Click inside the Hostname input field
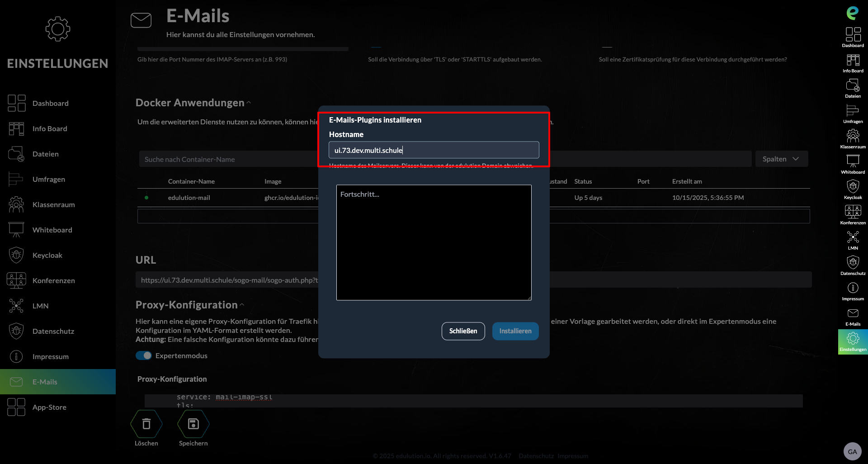This screenshot has width=868, height=464. (434, 150)
